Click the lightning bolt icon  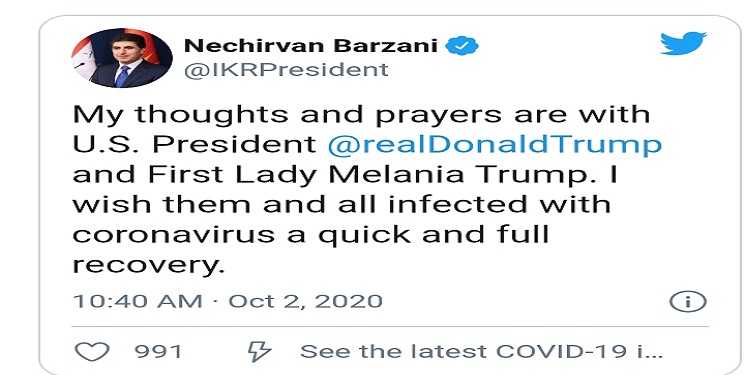(259, 351)
